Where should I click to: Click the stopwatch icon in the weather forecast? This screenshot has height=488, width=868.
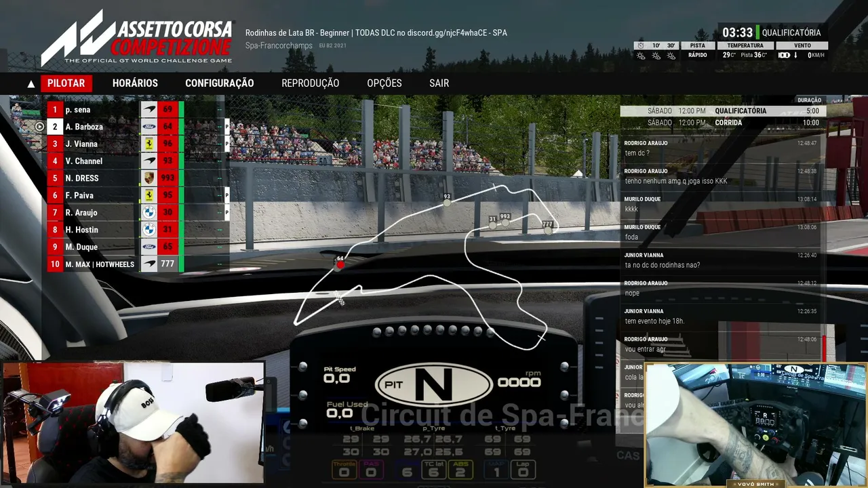641,45
